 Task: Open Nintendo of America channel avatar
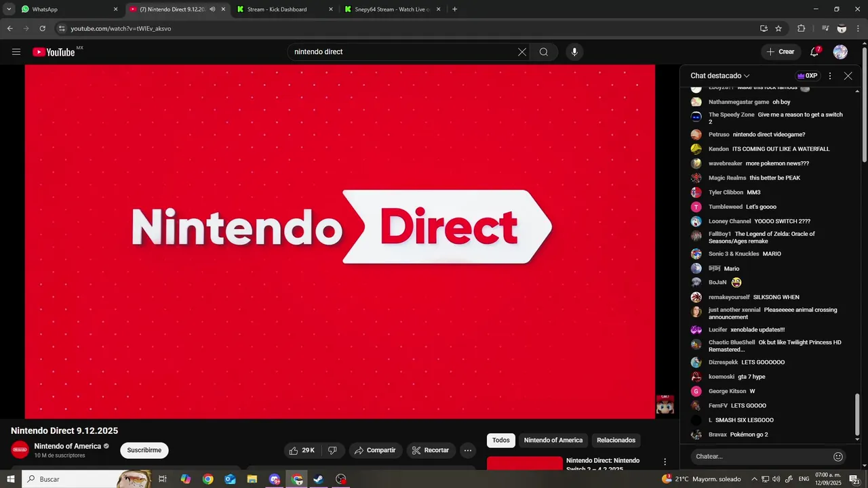click(20, 449)
